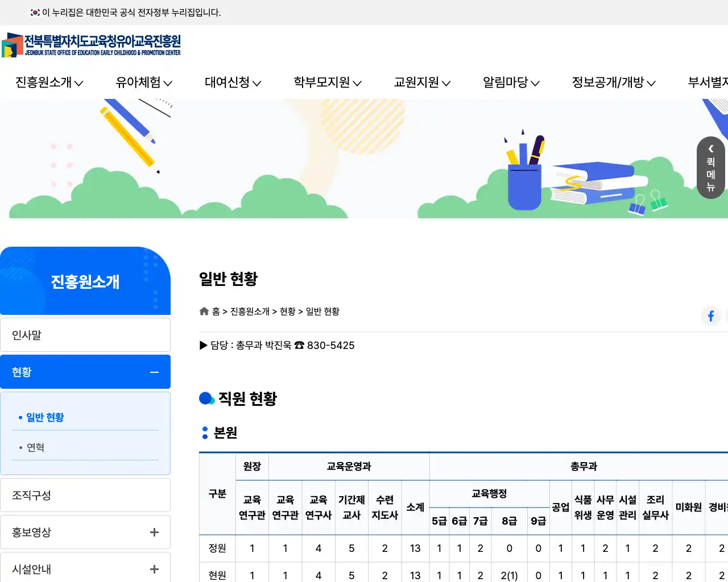Click the blue bullet icon beside 직원 현황
This screenshot has height=582, width=728.
click(x=206, y=398)
